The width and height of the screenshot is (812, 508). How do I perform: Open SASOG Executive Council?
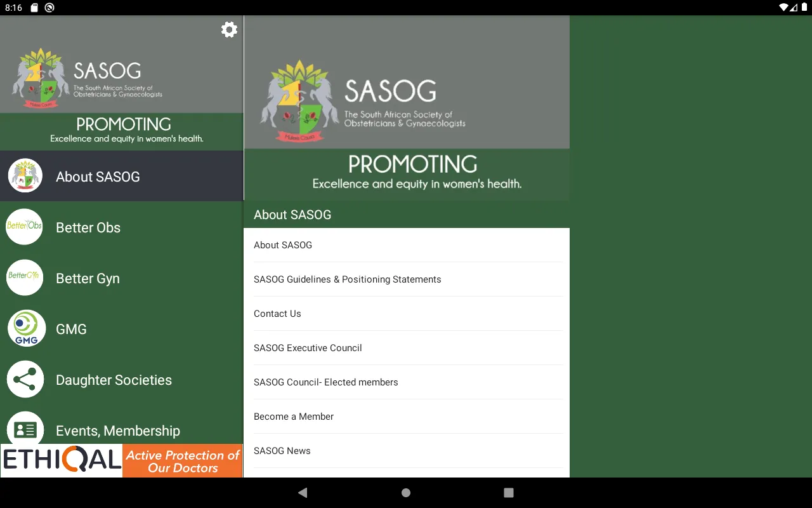pos(407,348)
